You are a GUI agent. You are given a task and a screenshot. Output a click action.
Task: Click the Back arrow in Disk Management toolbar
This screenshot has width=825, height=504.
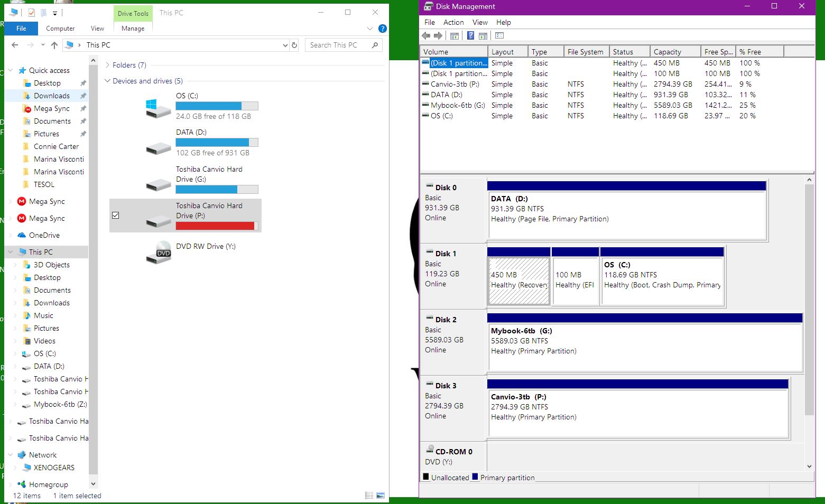[x=426, y=35]
